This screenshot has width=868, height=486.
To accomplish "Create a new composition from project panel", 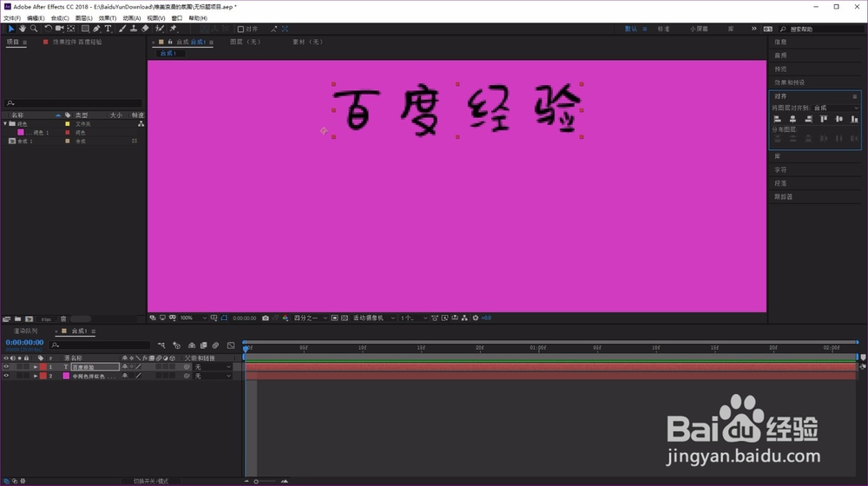I will click(x=29, y=319).
